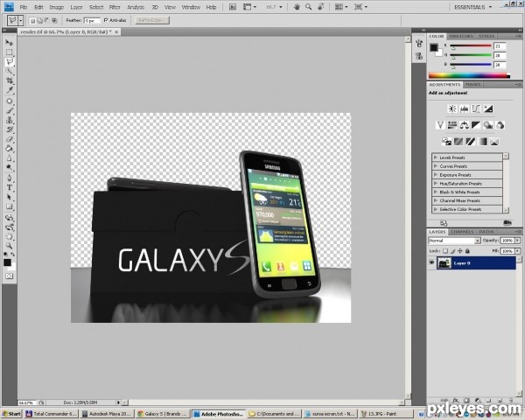
Task: Click the foreground color swatch in toolbox
Action: click(x=7, y=262)
